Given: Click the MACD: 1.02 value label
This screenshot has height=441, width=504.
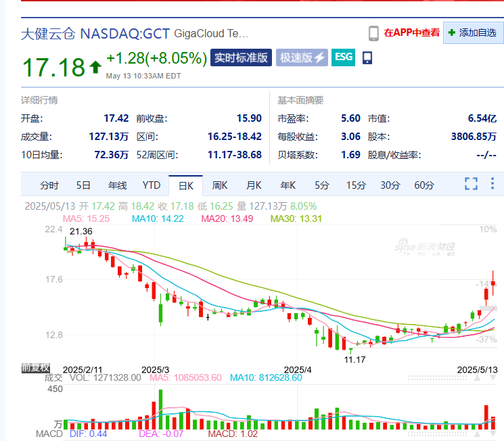Looking at the screenshot, I should (x=233, y=434).
